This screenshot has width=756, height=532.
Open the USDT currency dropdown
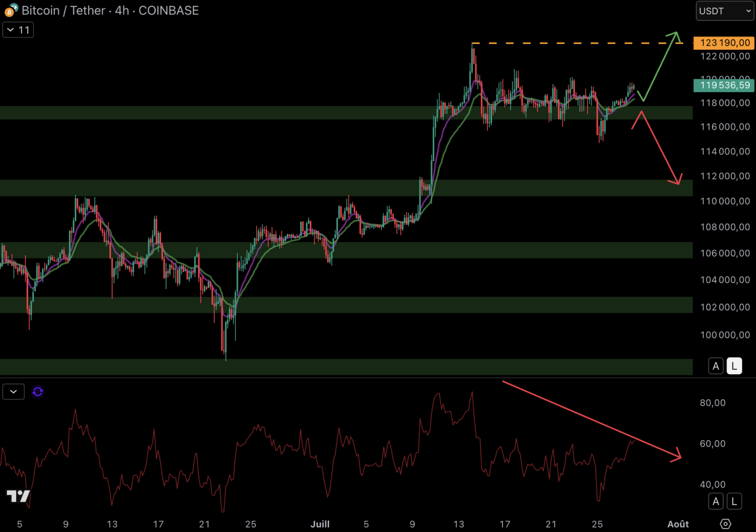pos(724,11)
